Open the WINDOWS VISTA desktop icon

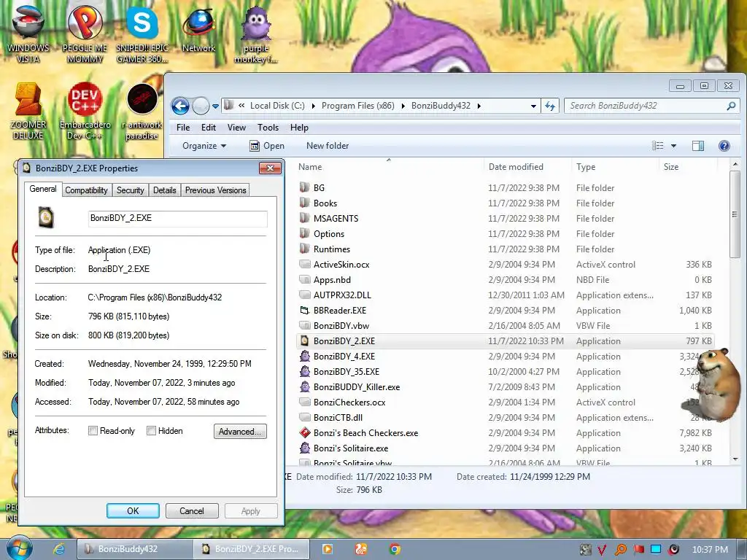pyautogui.click(x=28, y=34)
